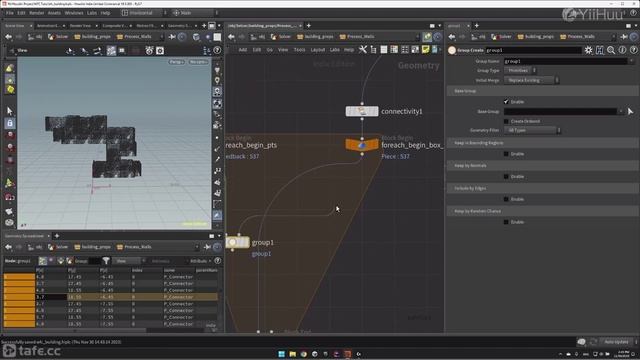Screen dimensions: 640x360
Task: Click the Group Name input field
Action: point(566,61)
